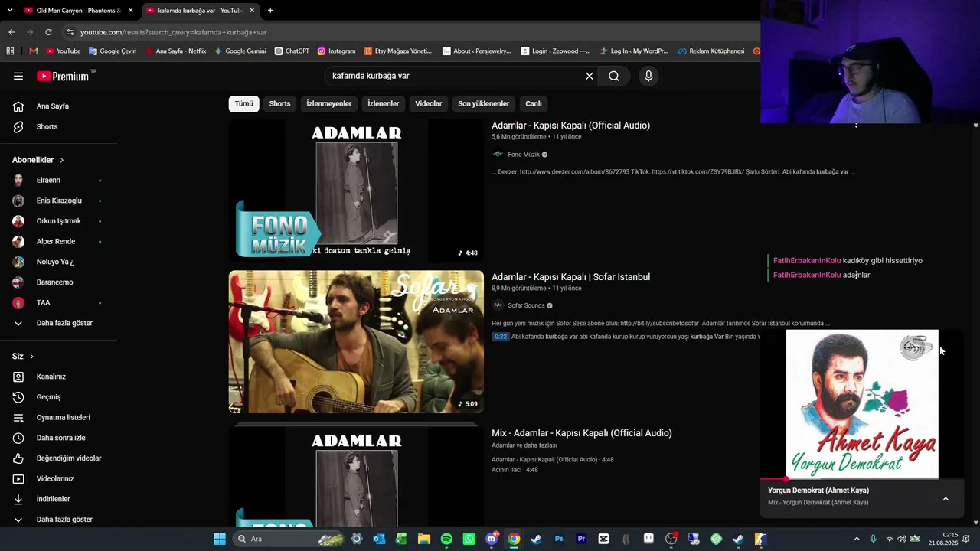Open Daha sonra izle list

[59, 438]
